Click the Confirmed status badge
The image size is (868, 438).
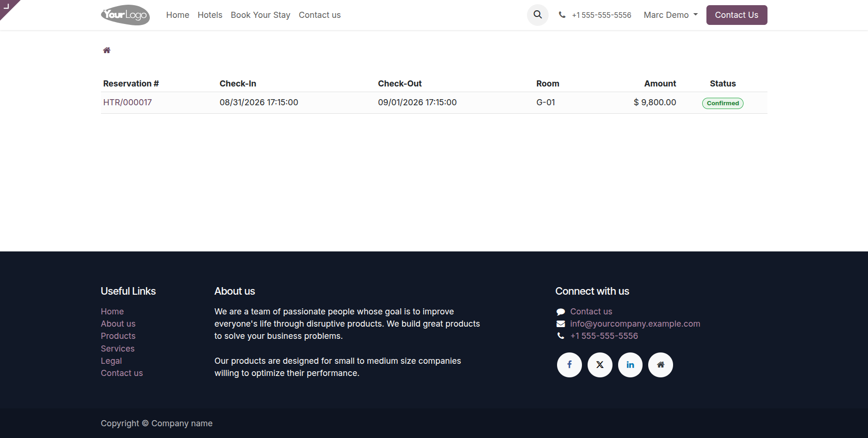[723, 103]
